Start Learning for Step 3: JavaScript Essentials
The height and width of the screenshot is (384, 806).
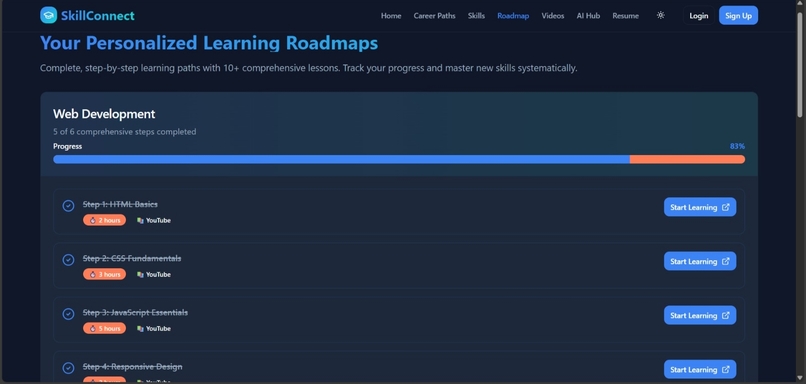[700, 315]
